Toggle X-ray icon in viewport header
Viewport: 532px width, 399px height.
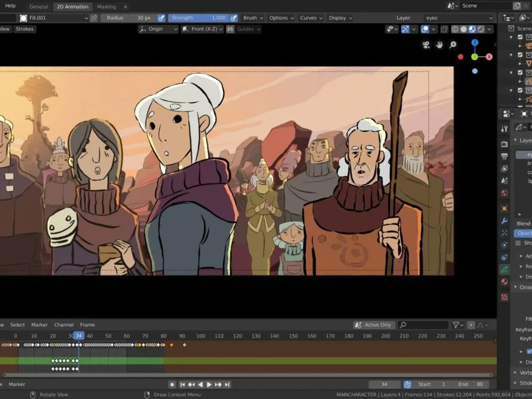pyautogui.click(x=444, y=29)
